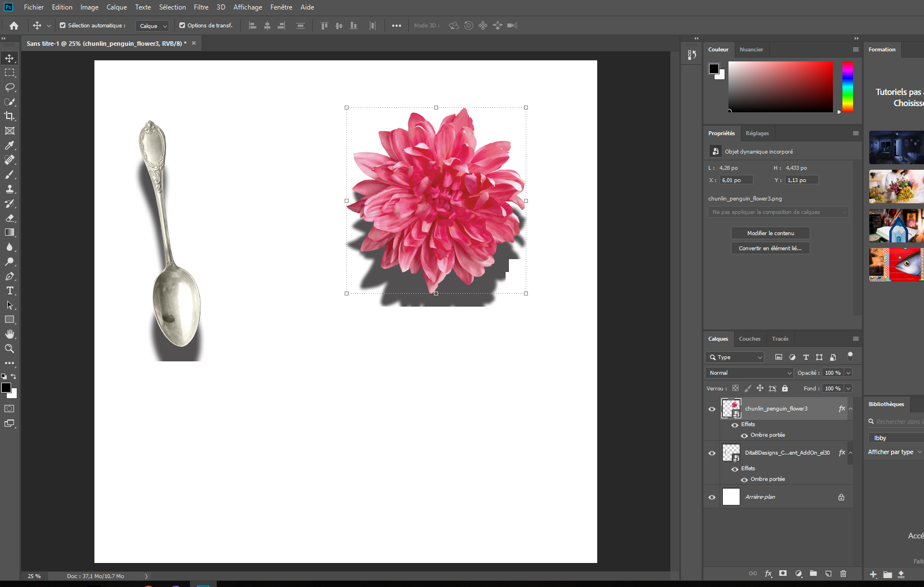
Task: Toggle Options de transf. checkbox
Action: 182,25
